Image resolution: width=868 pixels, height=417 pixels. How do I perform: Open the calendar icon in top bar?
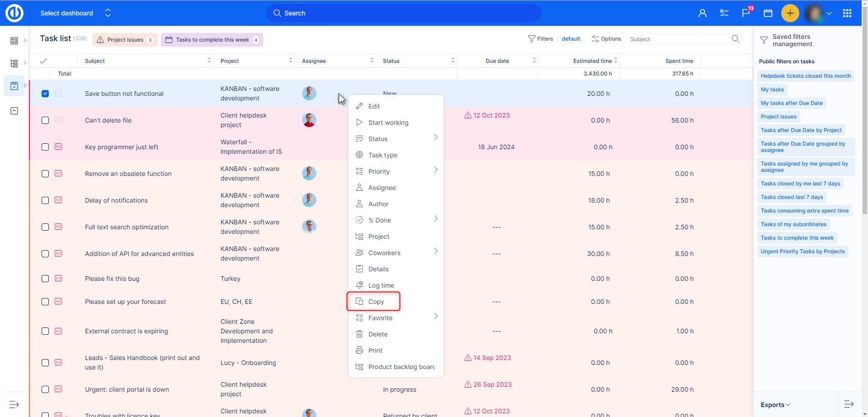point(768,13)
